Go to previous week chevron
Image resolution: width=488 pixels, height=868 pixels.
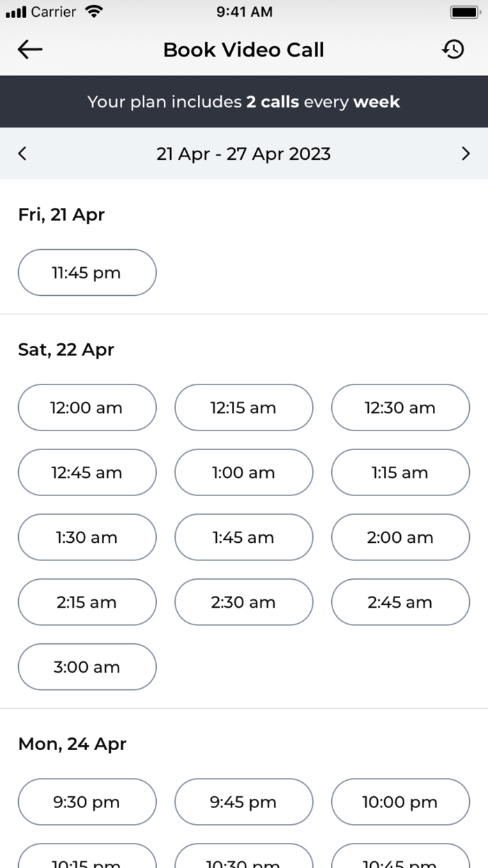[22, 154]
